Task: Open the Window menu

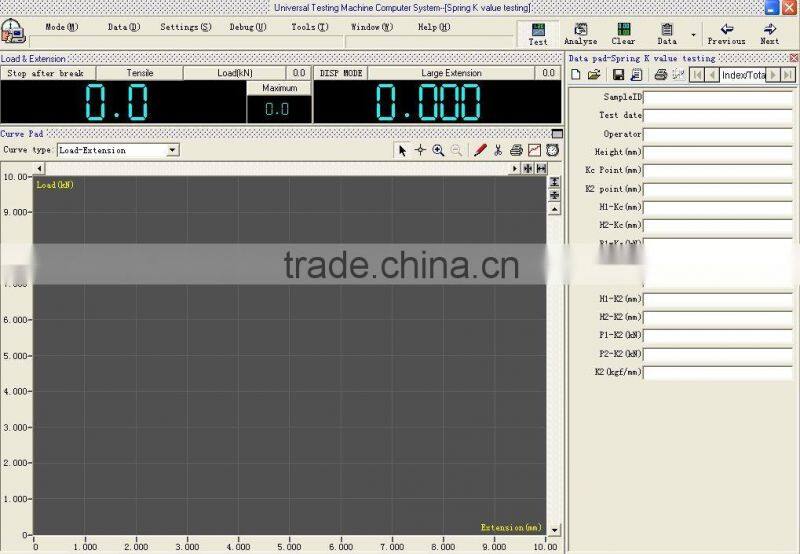Action: tap(371, 27)
